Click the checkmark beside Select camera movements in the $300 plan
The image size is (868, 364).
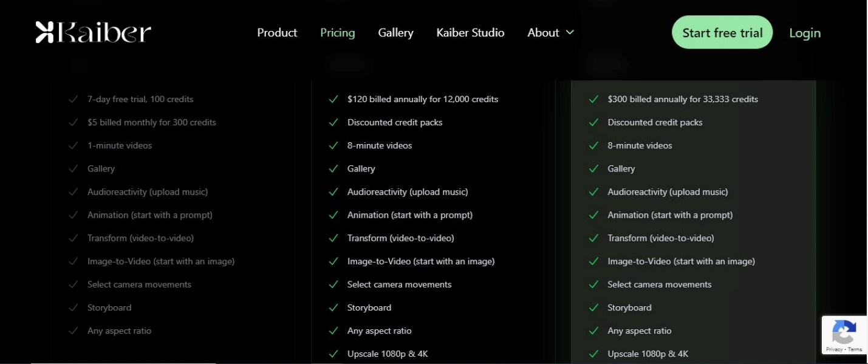(x=593, y=284)
